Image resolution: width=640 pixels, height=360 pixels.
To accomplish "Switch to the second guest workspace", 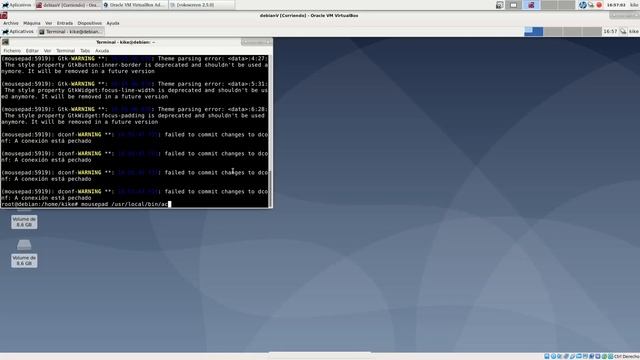I will point(553,31).
